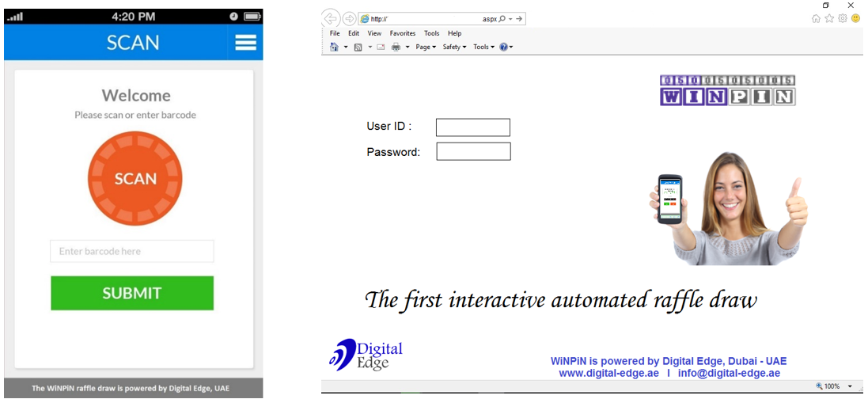
Task: Click the 'Enter barcode here' field
Action: 132,251
